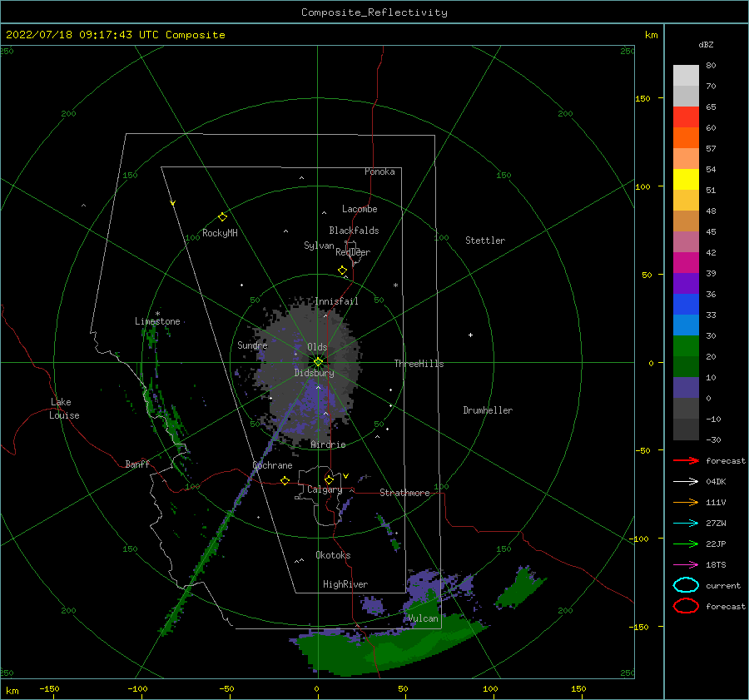
Task: Click the yellow diamond marker below Cochrane
Action: tap(285, 481)
